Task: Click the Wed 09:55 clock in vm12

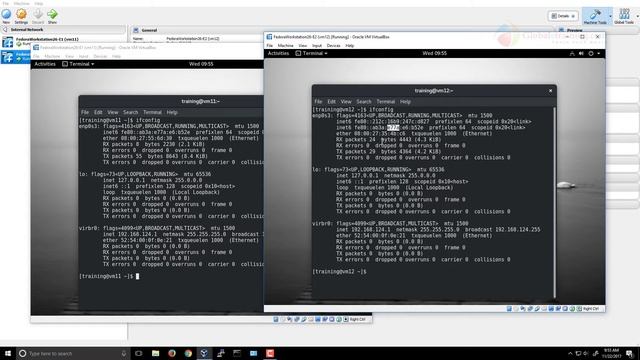Action: (434, 53)
